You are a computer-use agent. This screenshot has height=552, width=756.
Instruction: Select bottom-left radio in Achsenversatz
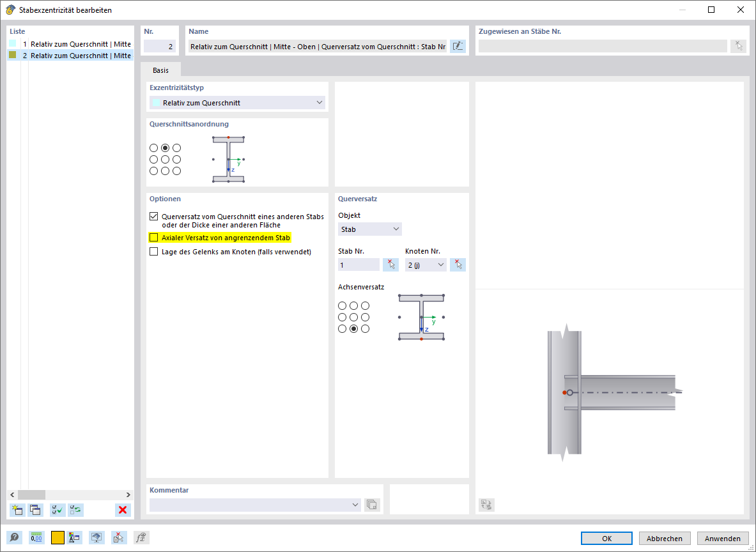point(342,329)
